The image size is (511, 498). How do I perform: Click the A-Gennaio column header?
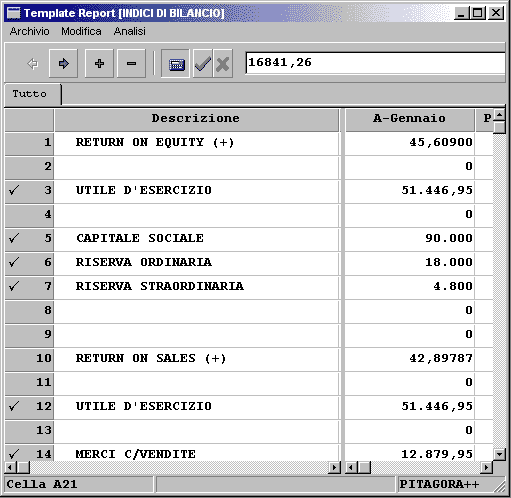[x=410, y=119]
